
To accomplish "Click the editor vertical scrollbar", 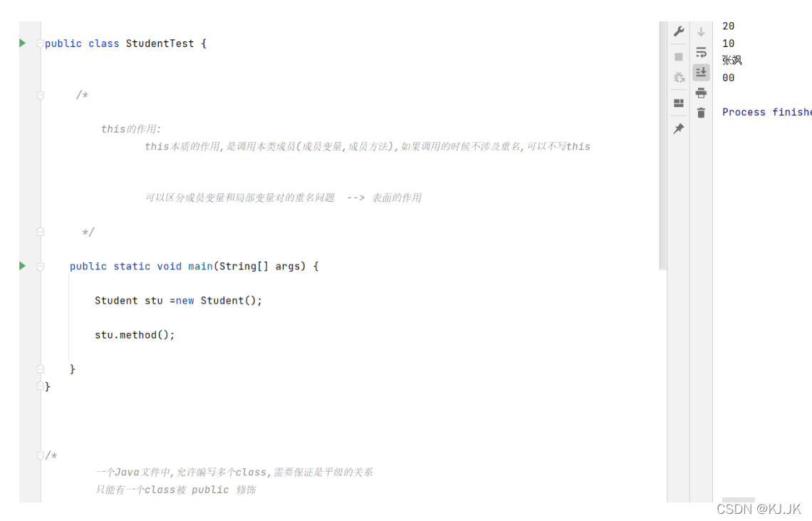I will click(x=662, y=143).
